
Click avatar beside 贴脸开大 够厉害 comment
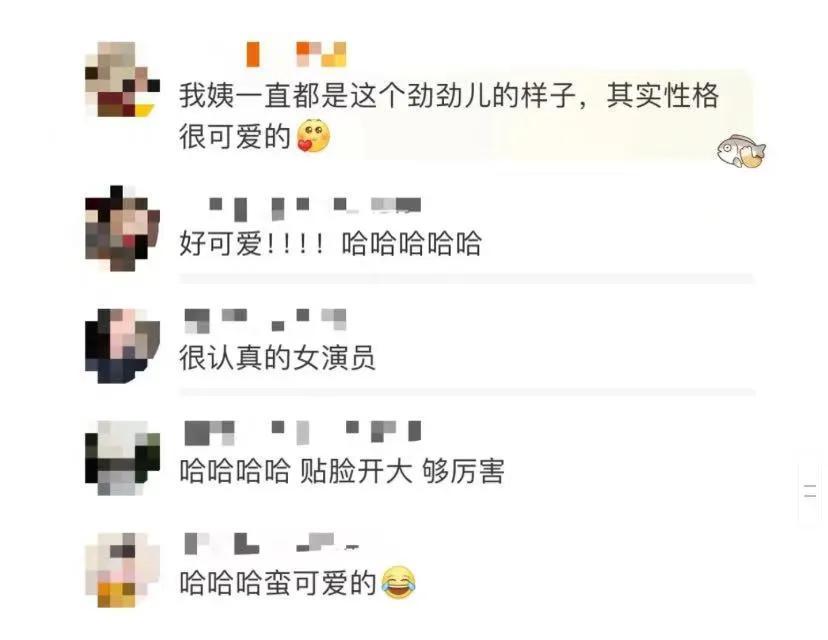pos(123,458)
